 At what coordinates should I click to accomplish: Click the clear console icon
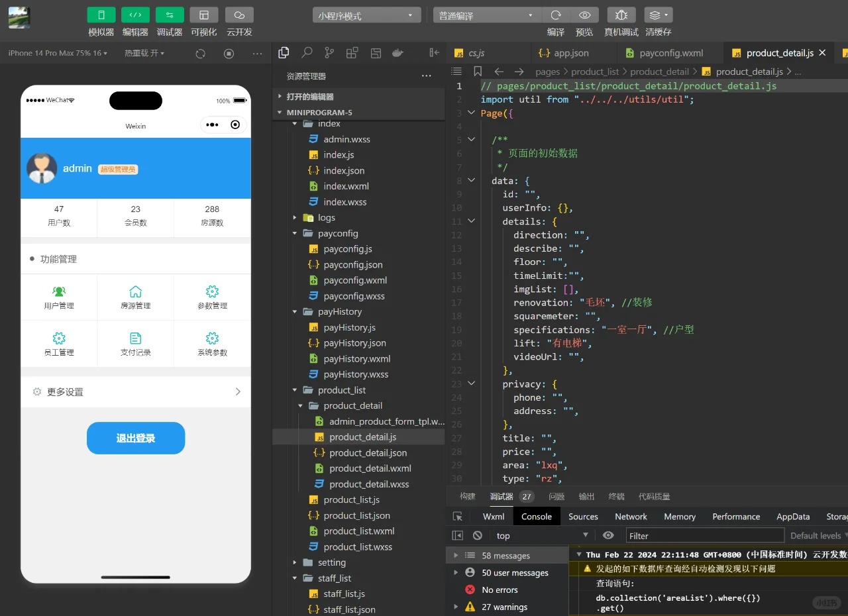coord(478,536)
